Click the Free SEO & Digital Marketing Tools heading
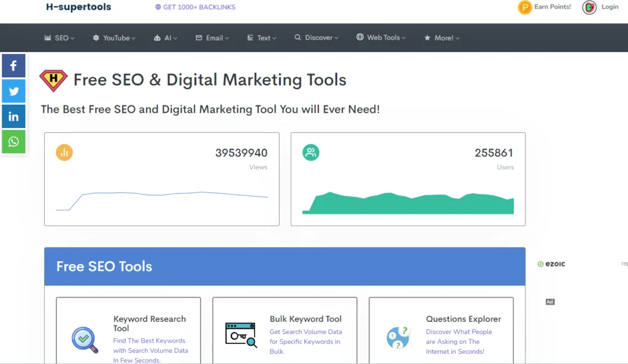 (210, 80)
